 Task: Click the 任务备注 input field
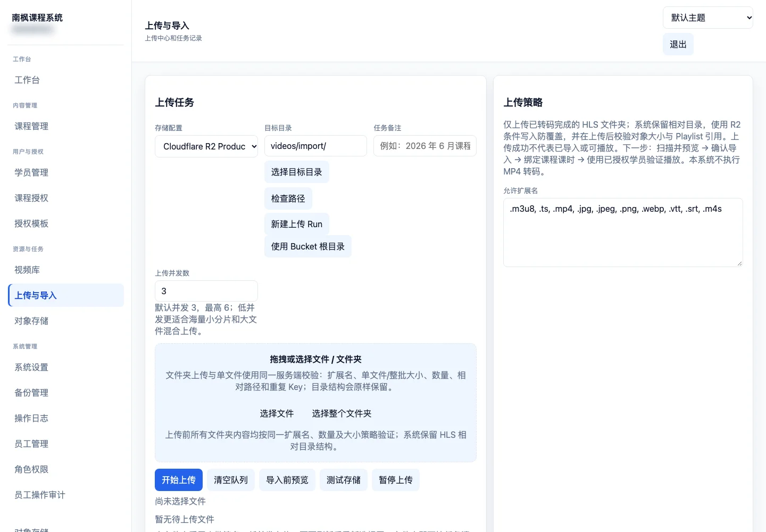coord(425,146)
